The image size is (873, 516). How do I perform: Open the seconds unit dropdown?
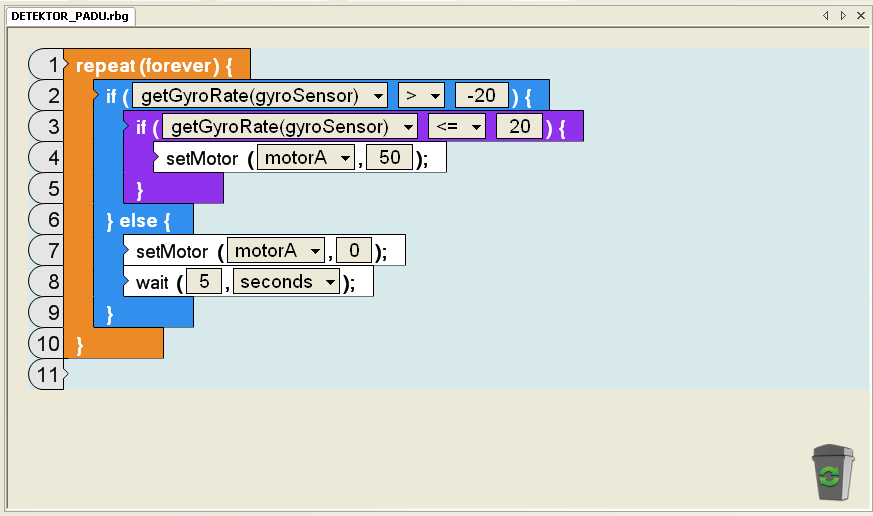[286, 282]
